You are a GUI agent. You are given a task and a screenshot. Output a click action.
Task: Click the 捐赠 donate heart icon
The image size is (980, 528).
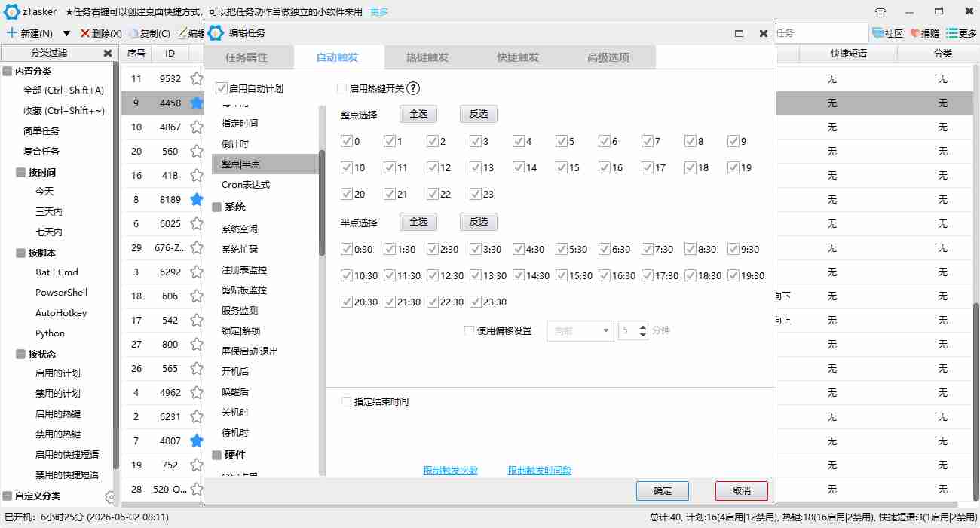(915, 33)
